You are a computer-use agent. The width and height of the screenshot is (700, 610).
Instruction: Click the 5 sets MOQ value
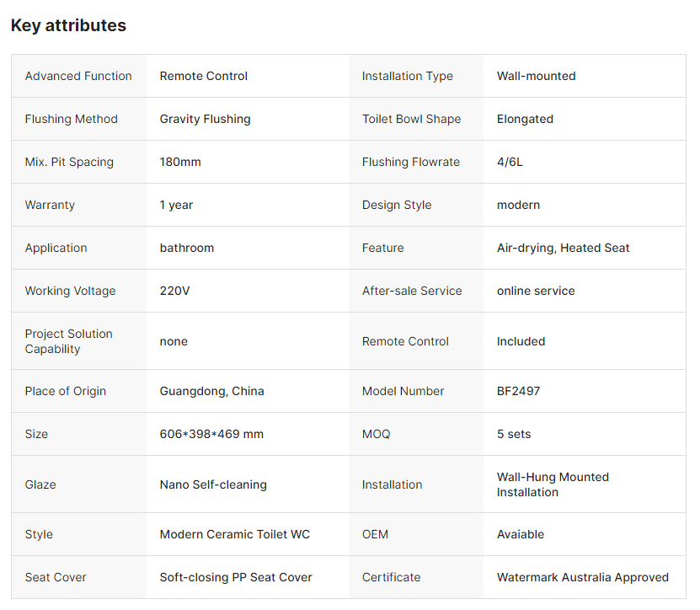[x=514, y=434]
